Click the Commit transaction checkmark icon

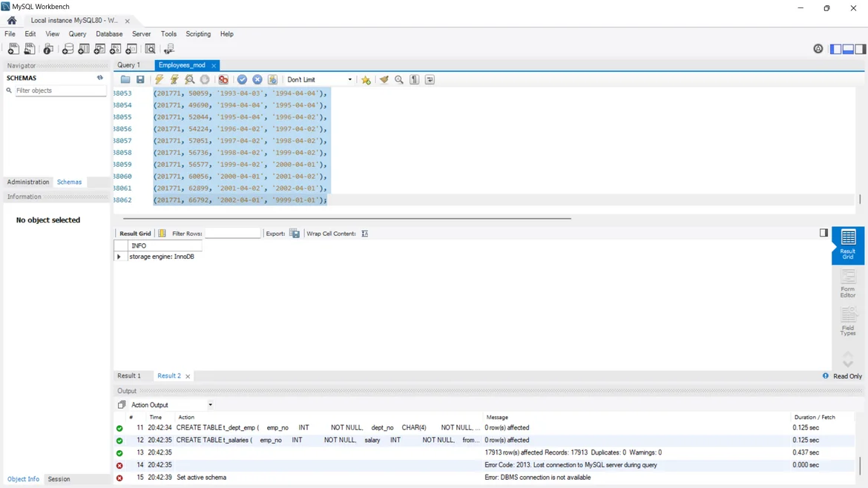point(242,79)
